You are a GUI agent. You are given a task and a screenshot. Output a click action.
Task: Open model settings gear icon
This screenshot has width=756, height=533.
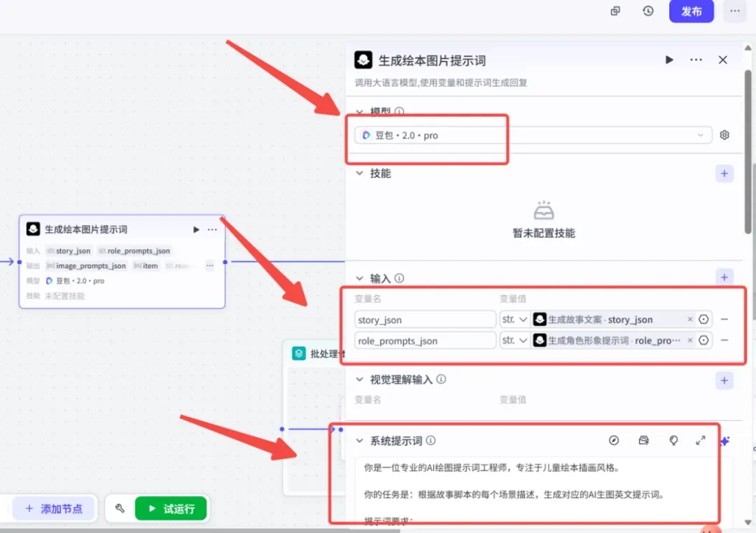pyautogui.click(x=724, y=135)
